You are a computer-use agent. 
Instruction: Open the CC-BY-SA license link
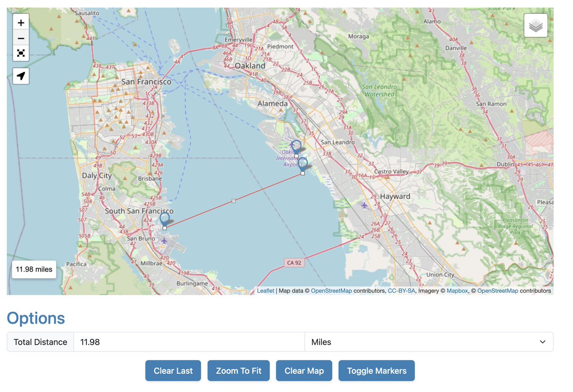click(402, 291)
